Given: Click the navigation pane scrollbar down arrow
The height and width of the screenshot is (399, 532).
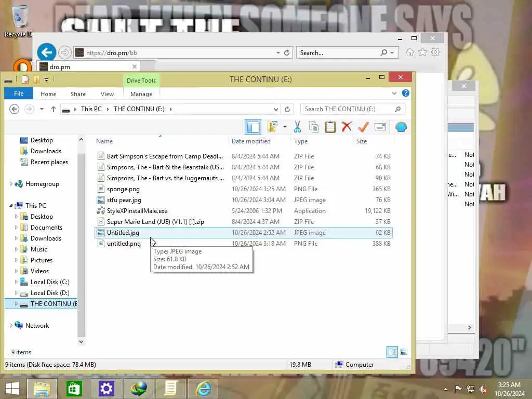Looking at the screenshot, I should [81, 342].
